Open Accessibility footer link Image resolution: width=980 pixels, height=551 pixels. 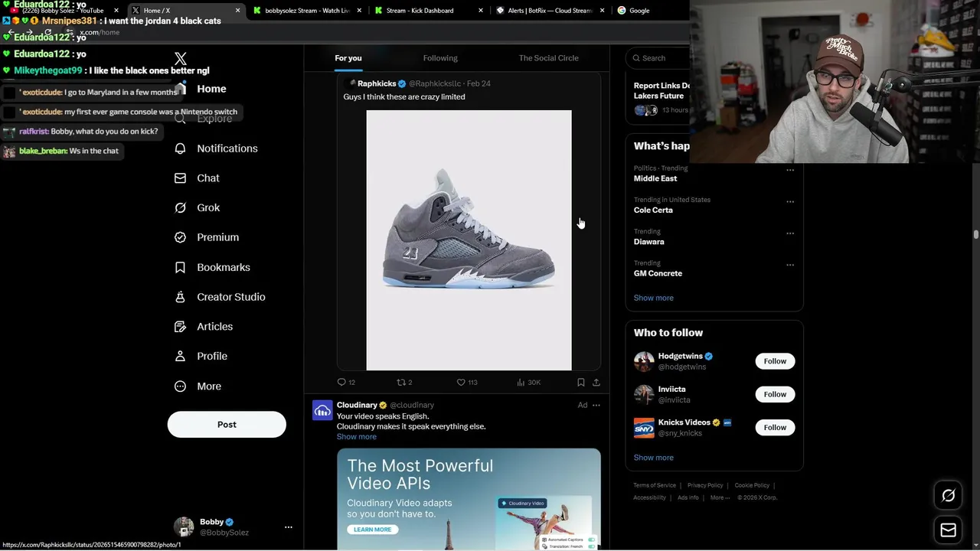(649, 497)
